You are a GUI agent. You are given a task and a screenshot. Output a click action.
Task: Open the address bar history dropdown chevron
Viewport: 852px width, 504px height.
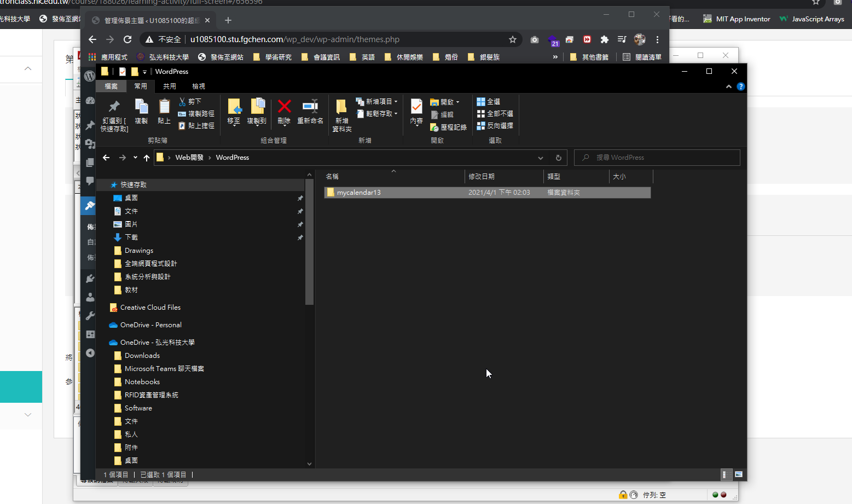tap(541, 158)
